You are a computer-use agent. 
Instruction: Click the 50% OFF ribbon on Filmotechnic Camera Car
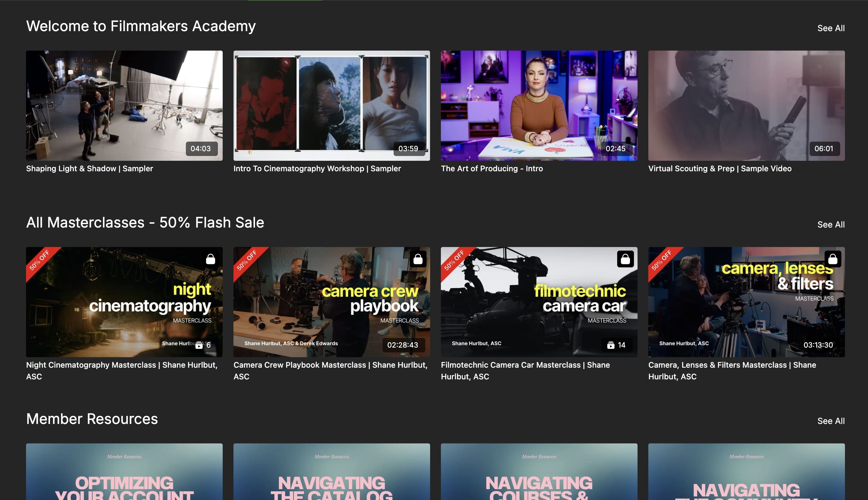pyautogui.click(x=454, y=260)
